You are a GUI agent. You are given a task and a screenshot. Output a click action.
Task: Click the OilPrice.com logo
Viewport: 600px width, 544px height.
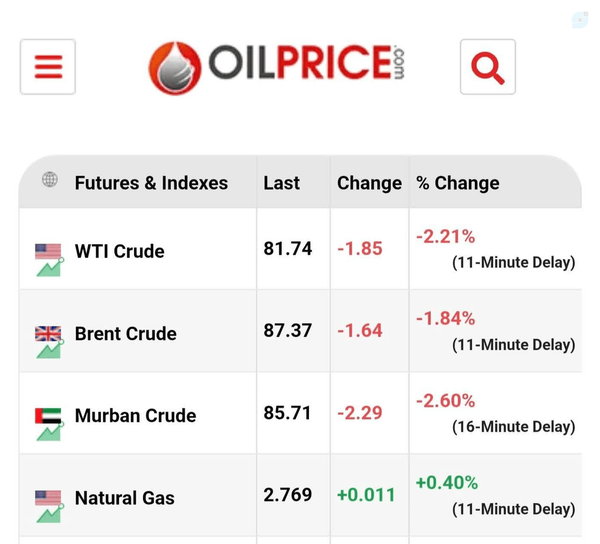click(277, 67)
